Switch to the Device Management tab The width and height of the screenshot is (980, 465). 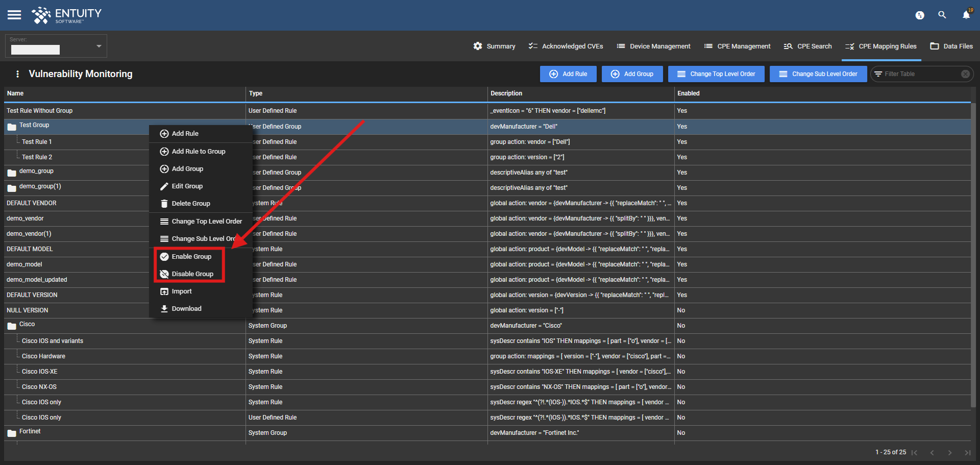653,46
